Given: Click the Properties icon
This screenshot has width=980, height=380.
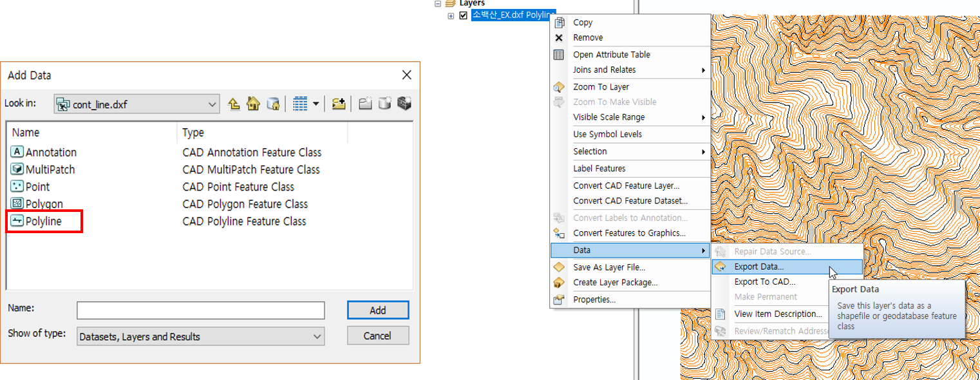Looking at the screenshot, I should [x=559, y=299].
